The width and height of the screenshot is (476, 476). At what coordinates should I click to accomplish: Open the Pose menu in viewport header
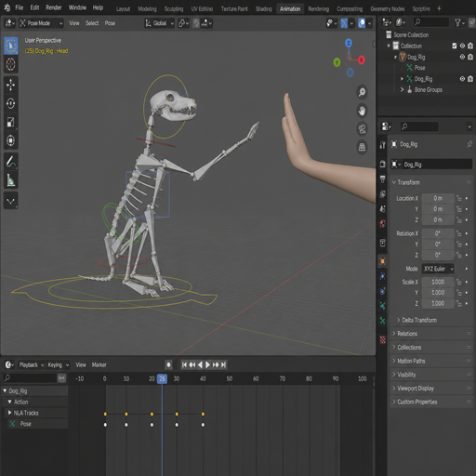(x=110, y=23)
